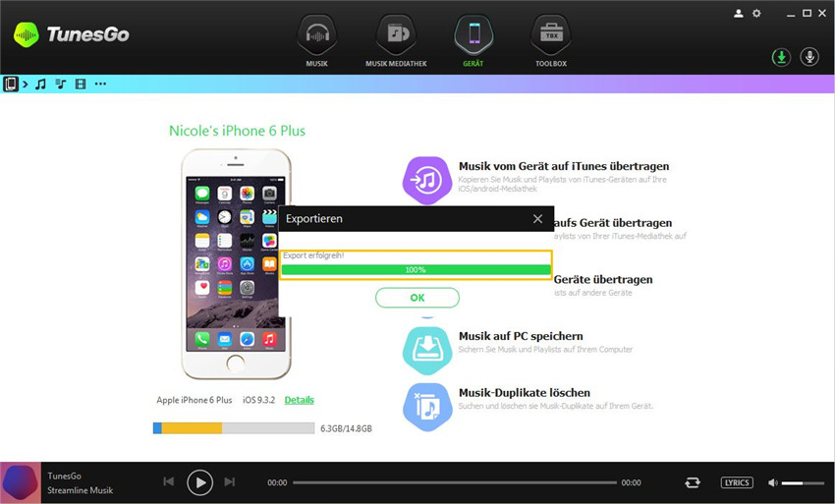Open the settings gear

coord(756,14)
